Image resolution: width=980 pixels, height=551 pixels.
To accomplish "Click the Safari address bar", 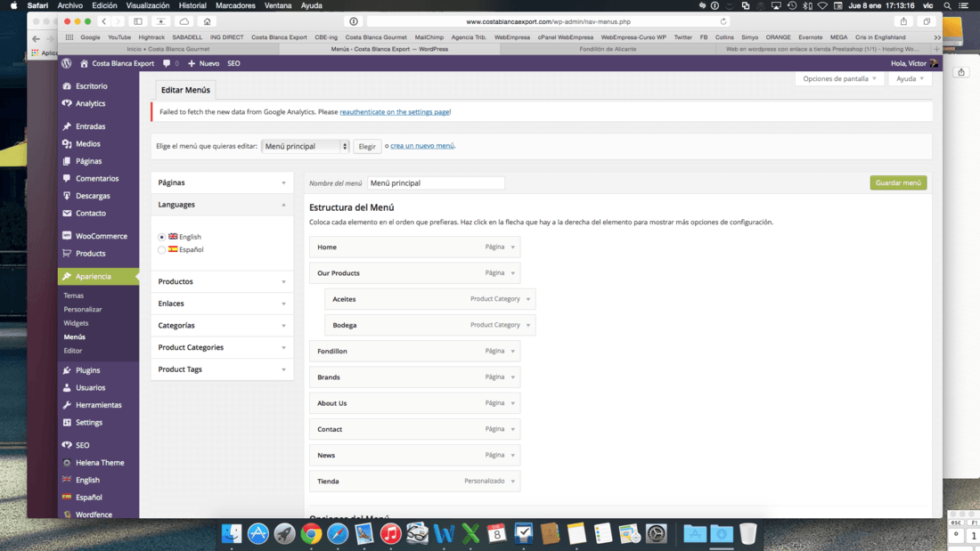I will point(548,21).
